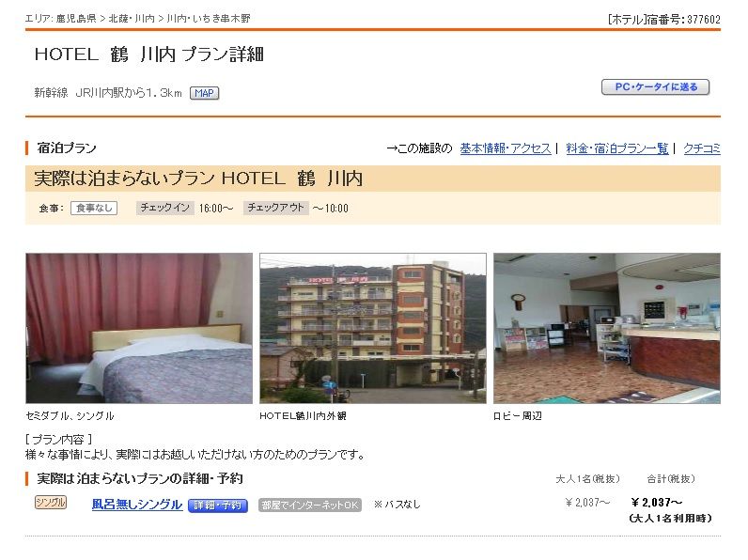748x560 pixels.
Task: Click the HOTEL 鶴 川内 プラン詳細 heading
Action: click(x=148, y=54)
